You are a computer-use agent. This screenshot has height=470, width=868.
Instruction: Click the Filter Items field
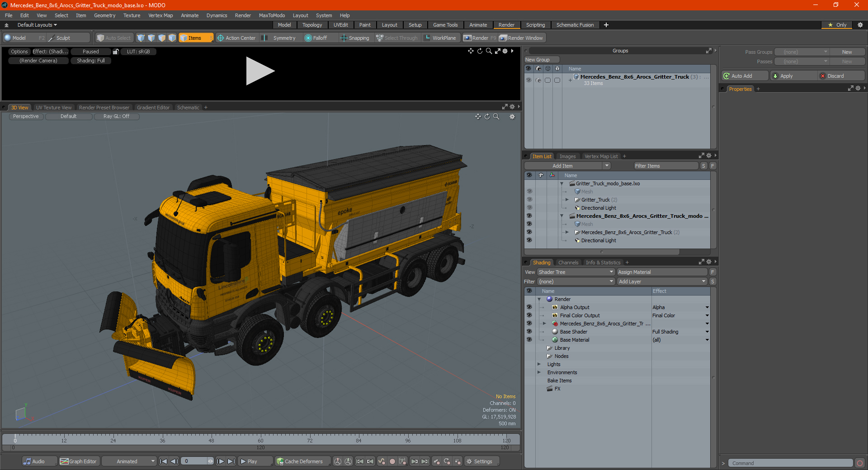click(x=666, y=166)
